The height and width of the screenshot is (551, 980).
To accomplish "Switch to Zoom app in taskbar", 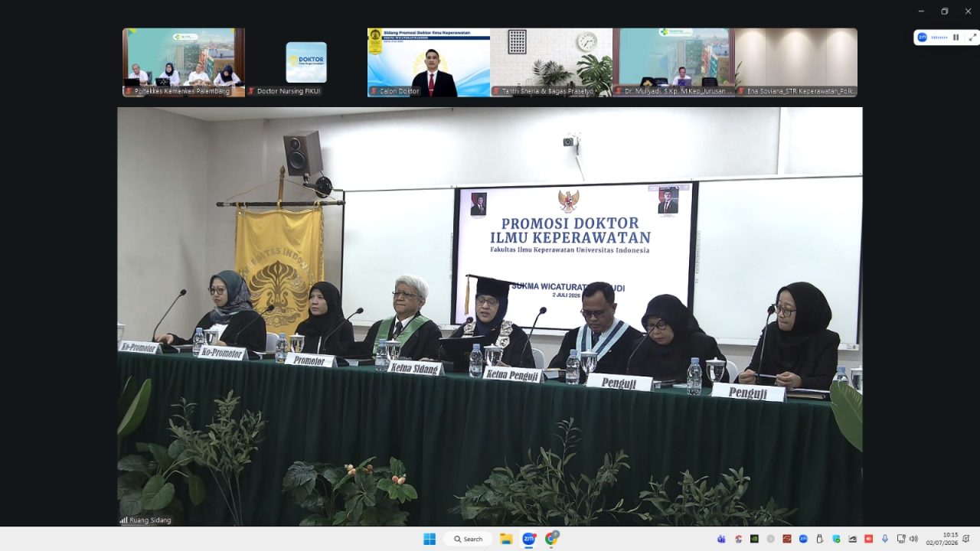I will click(528, 539).
